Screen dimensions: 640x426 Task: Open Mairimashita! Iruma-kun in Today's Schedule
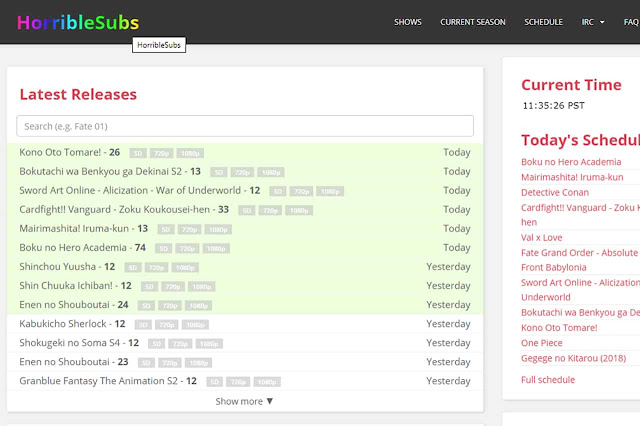(572, 177)
